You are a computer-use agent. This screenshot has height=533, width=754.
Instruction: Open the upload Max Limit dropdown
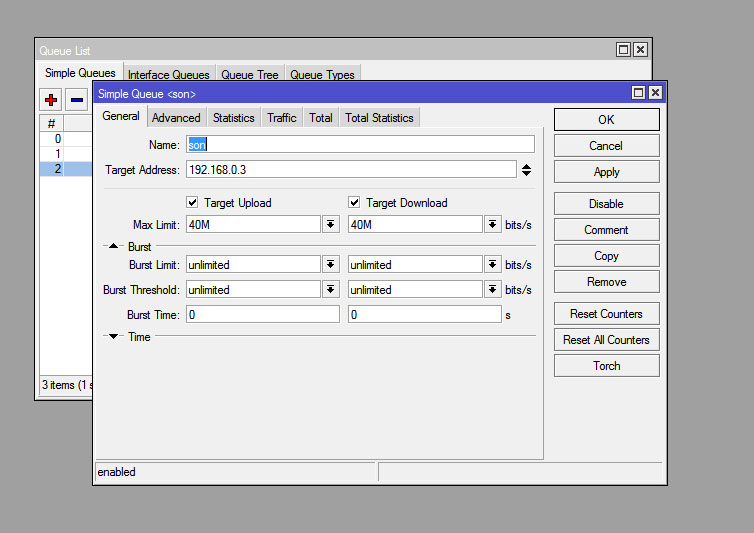pyautogui.click(x=330, y=225)
